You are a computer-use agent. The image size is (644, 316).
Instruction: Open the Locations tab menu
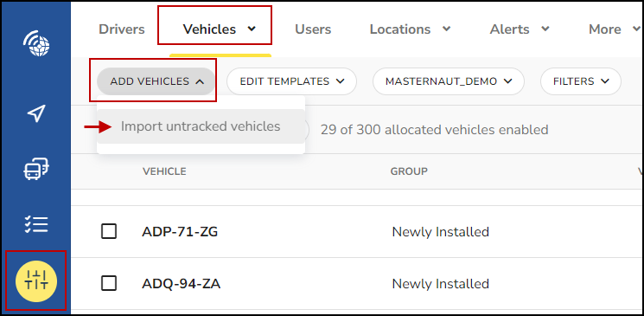[x=410, y=29]
